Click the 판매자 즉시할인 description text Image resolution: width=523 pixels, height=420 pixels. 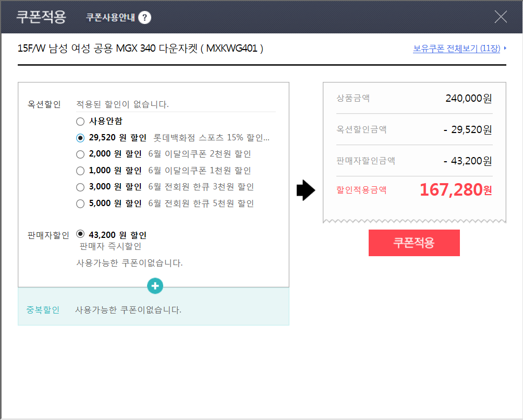[x=111, y=246]
